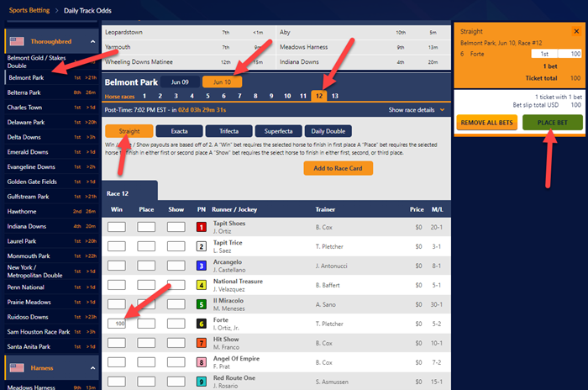
Task: Switch to race 11 tab
Action: point(303,96)
